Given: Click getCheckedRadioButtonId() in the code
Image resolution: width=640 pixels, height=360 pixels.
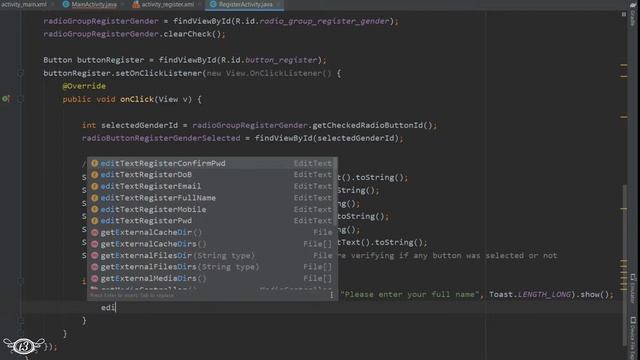Looking at the screenshot, I should tap(372, 125).
